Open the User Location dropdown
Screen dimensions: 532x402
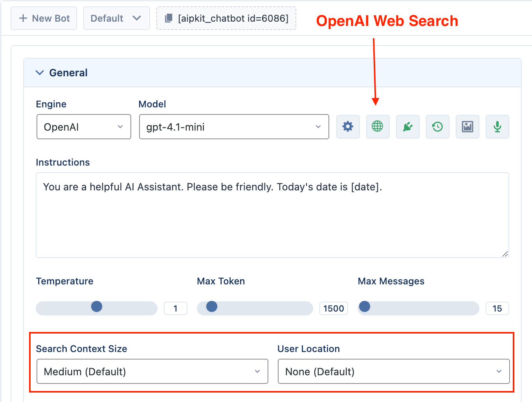pyautogui.click(x=394, y=371)
